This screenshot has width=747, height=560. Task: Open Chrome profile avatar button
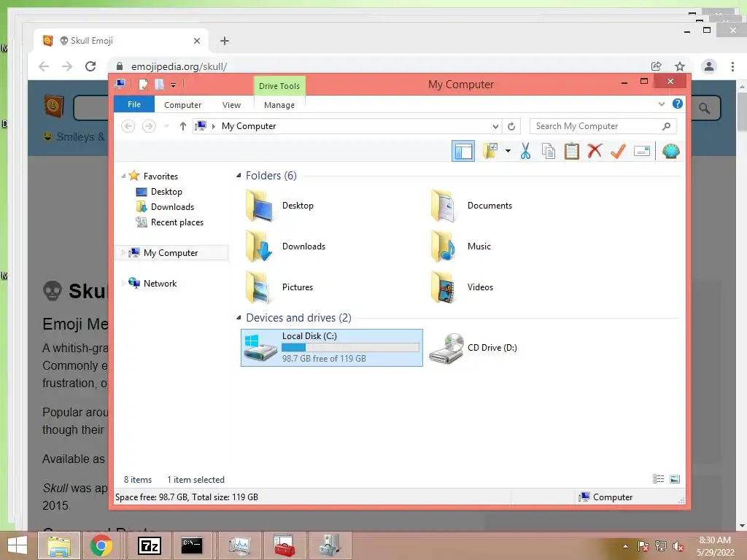709,66
